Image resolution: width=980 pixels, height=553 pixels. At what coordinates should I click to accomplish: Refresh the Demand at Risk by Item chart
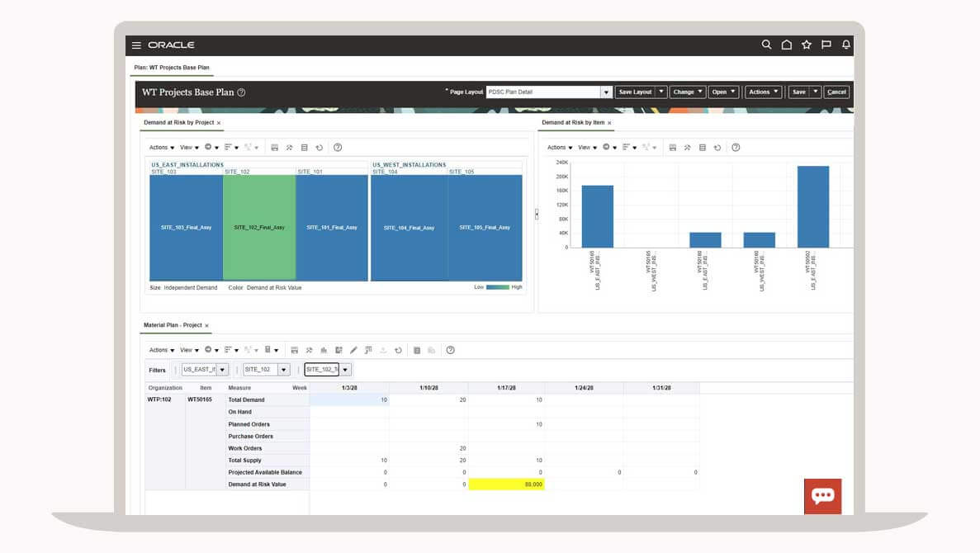(x=717, y=148)
